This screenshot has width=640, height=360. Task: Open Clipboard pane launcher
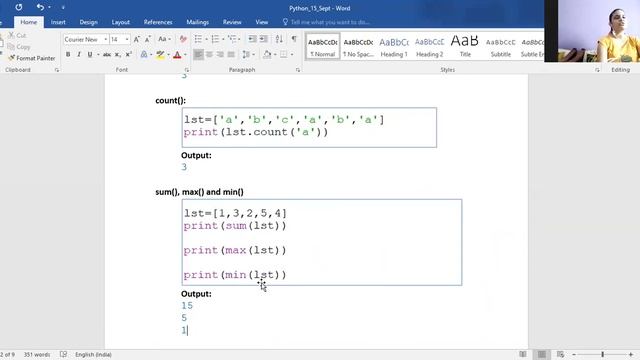(x=57, y=70)
